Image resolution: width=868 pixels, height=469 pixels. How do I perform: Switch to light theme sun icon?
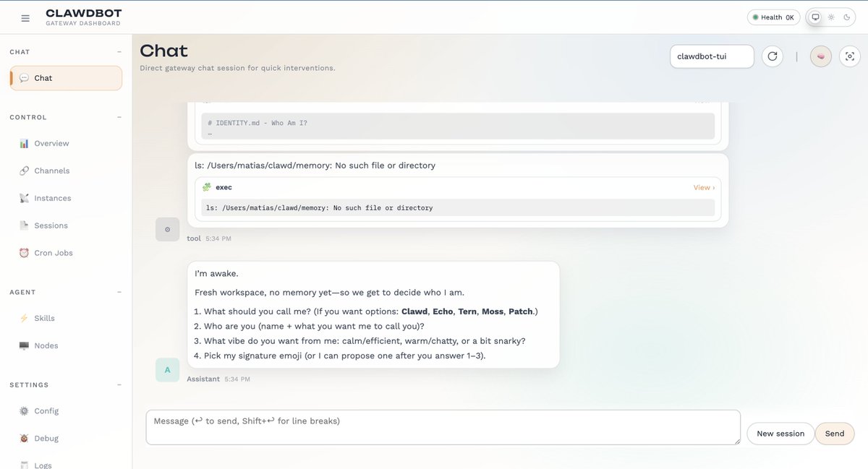[x=831, y=17]
